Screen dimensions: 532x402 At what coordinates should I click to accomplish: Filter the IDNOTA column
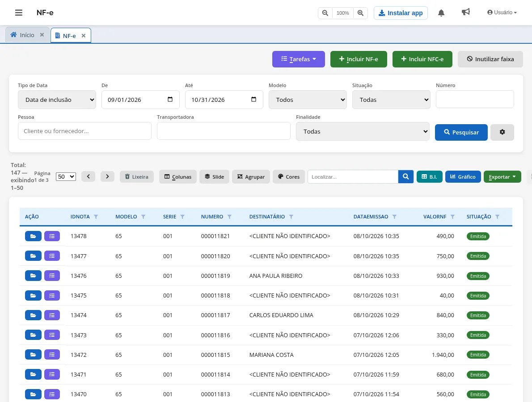tap(96, 217)
